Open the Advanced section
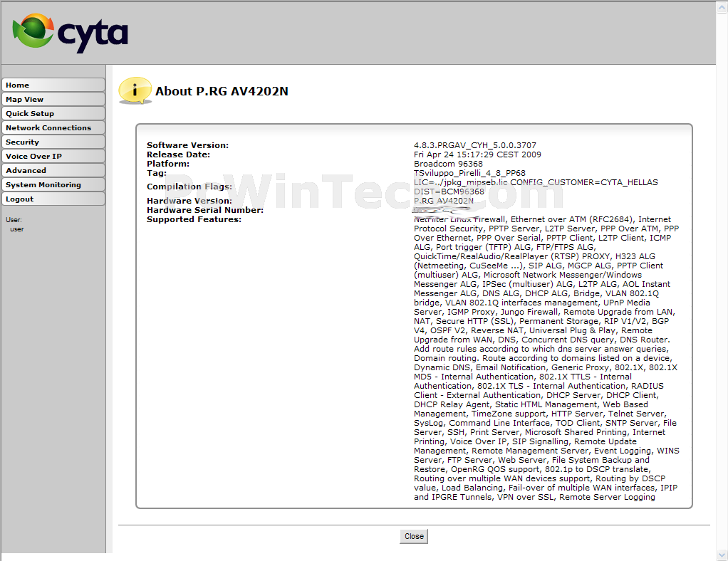Image resolution: width=728 pixels, height=561 pixels. (x=53, y=170)
